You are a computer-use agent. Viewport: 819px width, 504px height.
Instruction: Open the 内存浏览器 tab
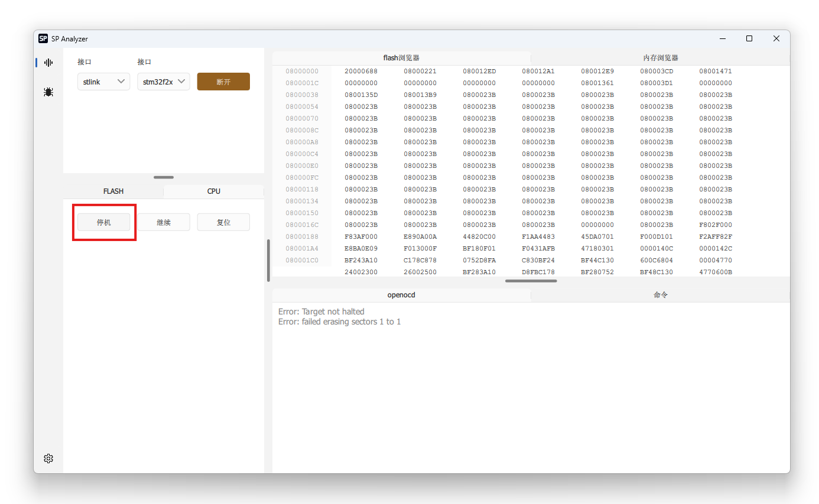pos(661,58)
